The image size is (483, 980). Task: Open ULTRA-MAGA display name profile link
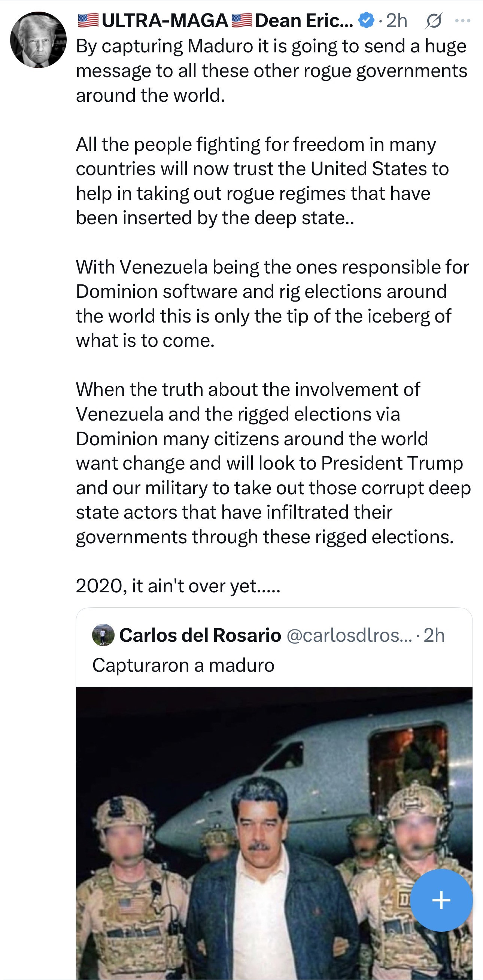[165, 21]
